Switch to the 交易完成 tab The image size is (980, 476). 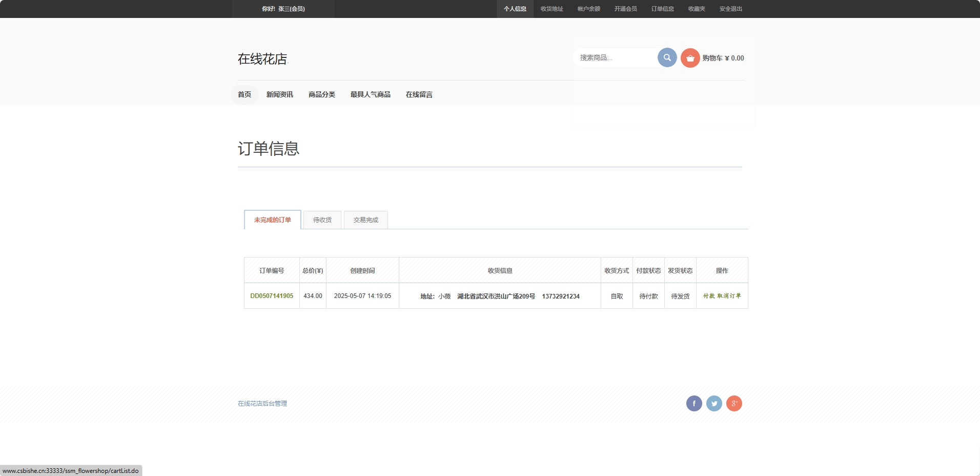point(365,220)
